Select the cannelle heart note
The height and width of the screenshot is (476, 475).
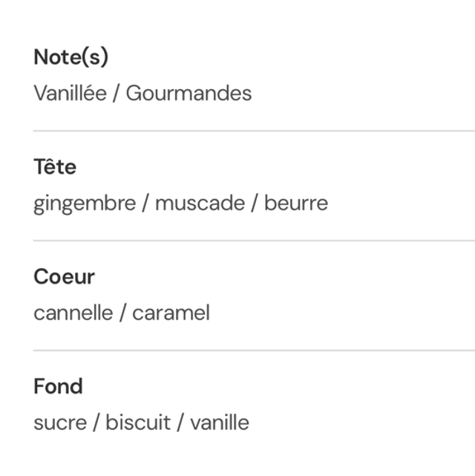pyautogui.click(x=73, y=313)
